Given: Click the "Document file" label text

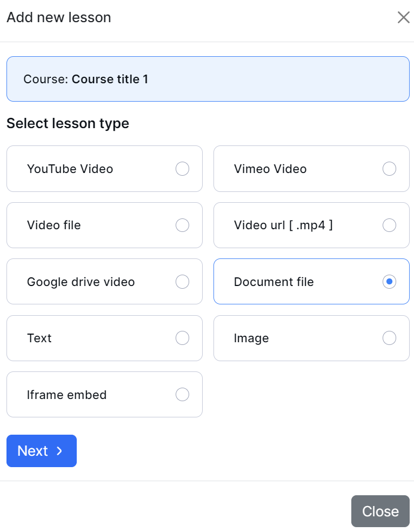Looking at the screenshot, I should pyautogui.click(x=273, y=282).
